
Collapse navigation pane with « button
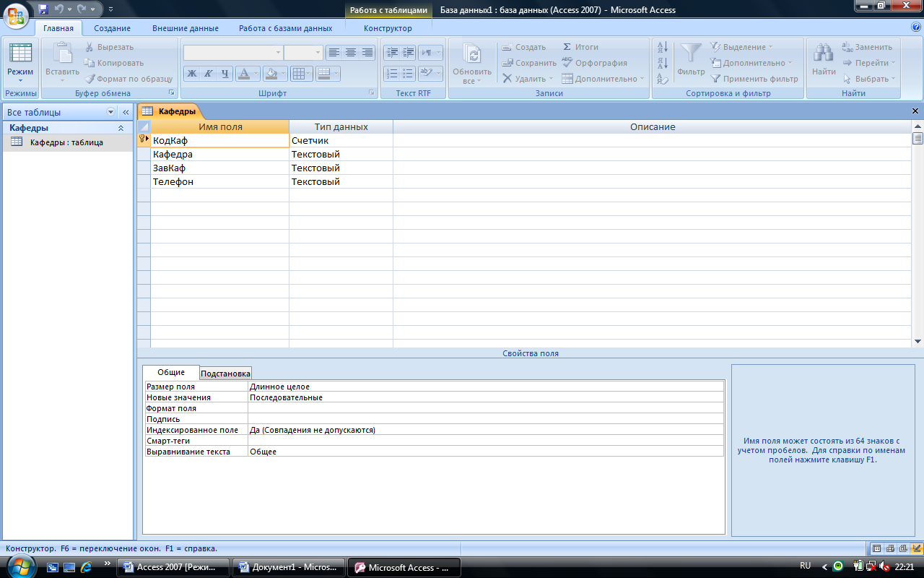point(126,113)
